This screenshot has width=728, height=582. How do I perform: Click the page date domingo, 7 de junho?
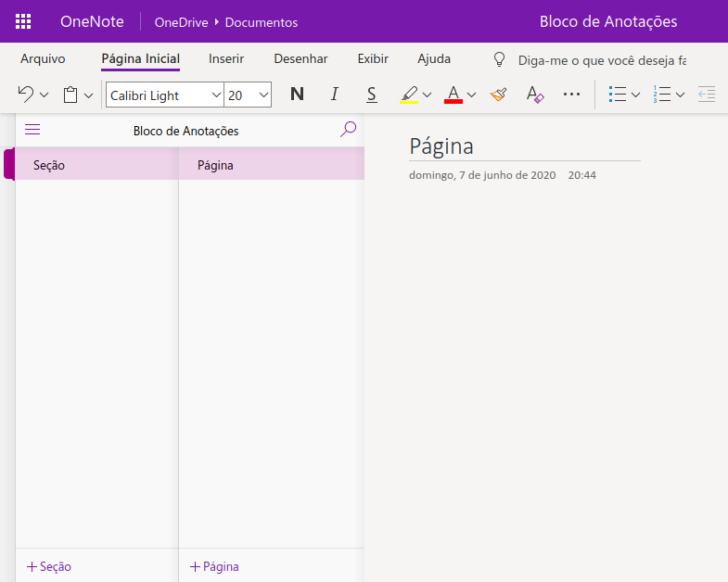pos(482,175)
